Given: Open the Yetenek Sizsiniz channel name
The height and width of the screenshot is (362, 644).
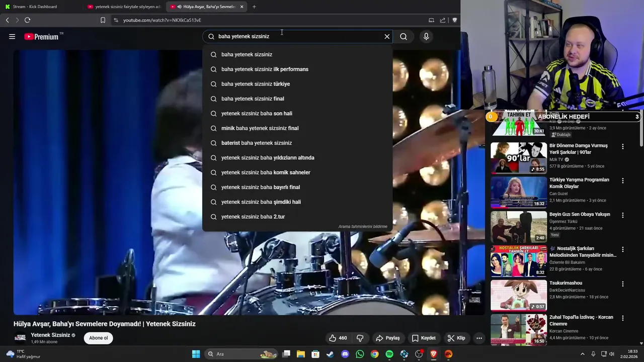Looking at the screenshot, I should coord(50,335).
